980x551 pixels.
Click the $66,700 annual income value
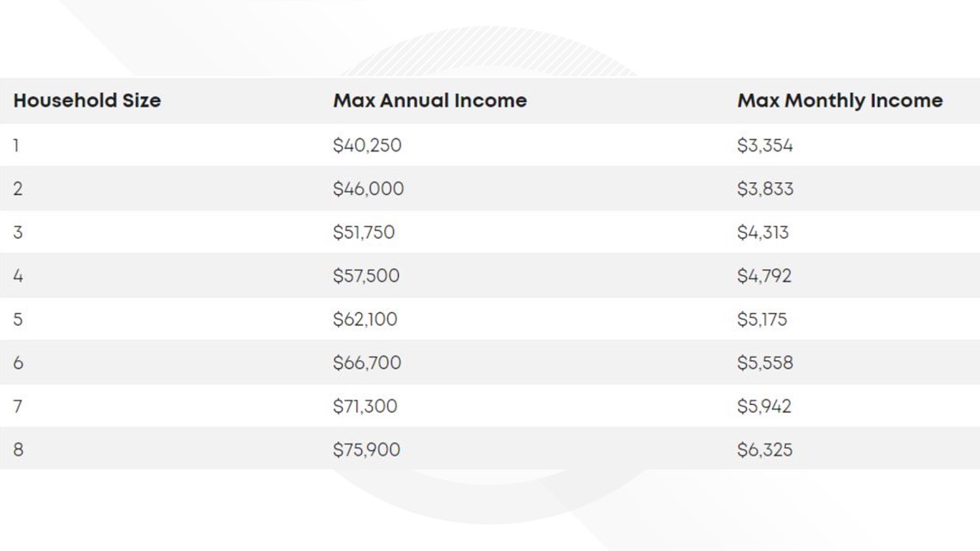(367, 363)
